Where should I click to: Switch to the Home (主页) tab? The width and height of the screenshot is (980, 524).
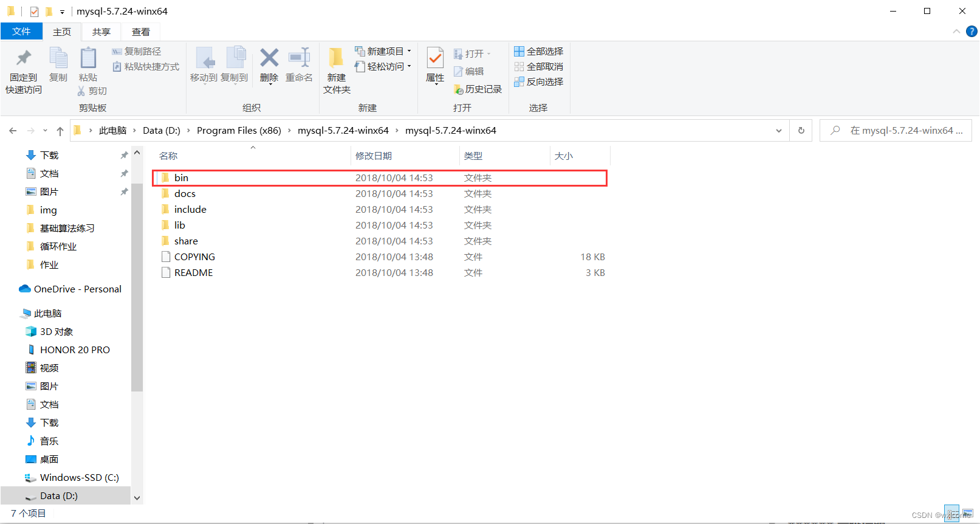(x=62, y=32)
